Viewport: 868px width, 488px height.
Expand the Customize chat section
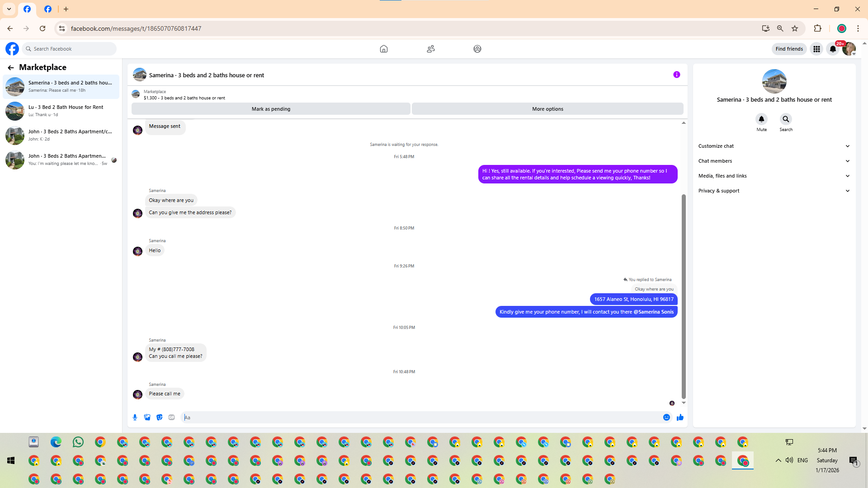pyautogui.click(x=774, y=146)
